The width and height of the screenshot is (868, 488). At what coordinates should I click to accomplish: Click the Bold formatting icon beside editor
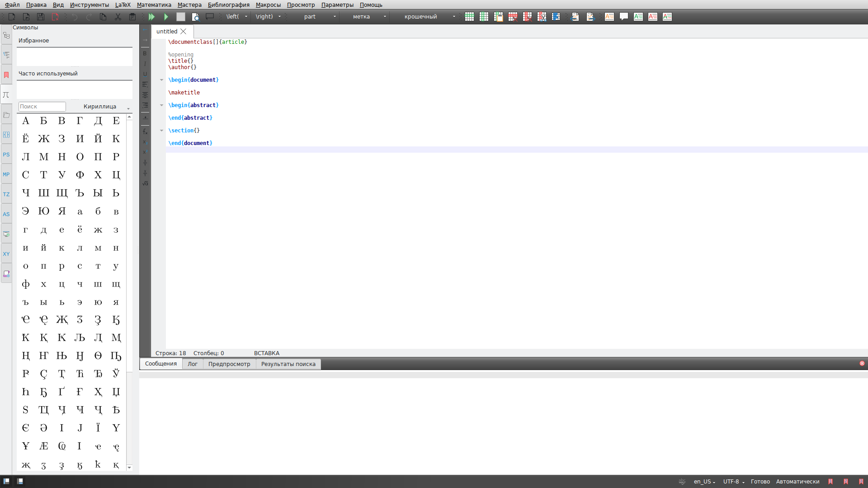coord(145,53)
